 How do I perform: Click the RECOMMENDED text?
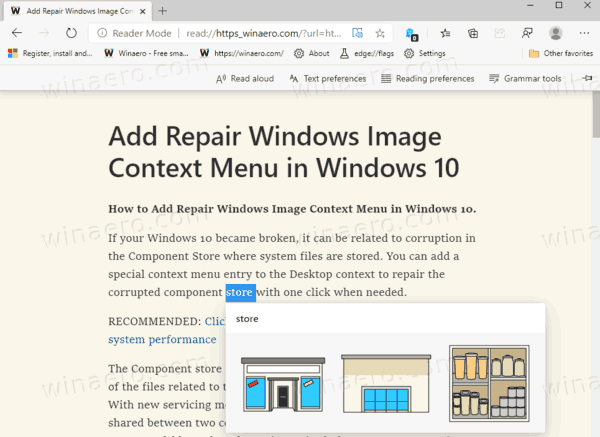[x=155, y=321]
